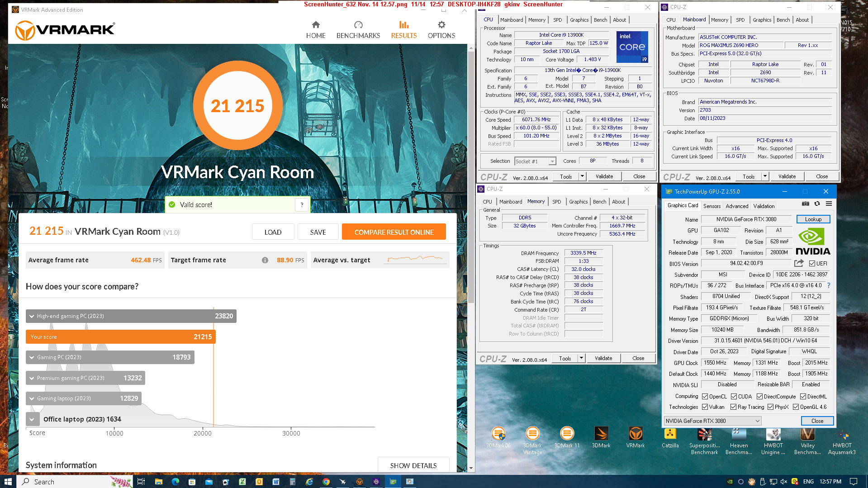Switch to Advanced tab in GPU-Z
This screenshot has height=488, width=868.
[x=737, y=206]
